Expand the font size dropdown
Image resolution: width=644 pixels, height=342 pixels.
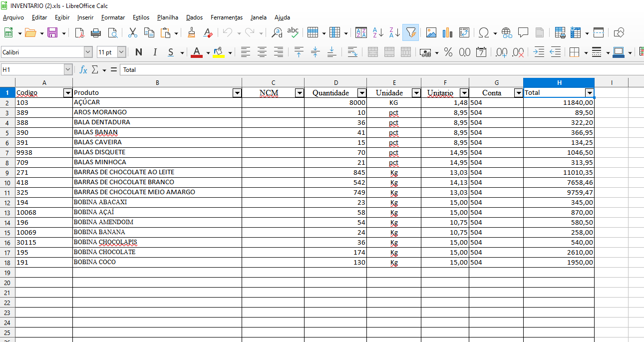(x=121, y=52)
